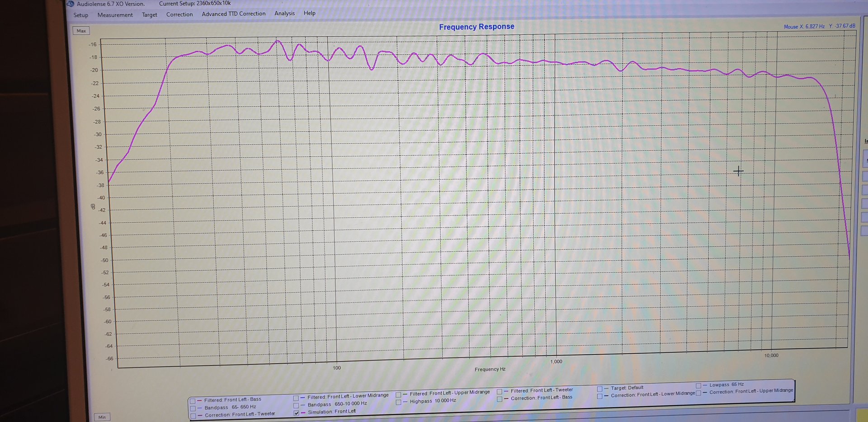
Task: Click the Y -37.67 dB readout
Action: pos(842,26)
